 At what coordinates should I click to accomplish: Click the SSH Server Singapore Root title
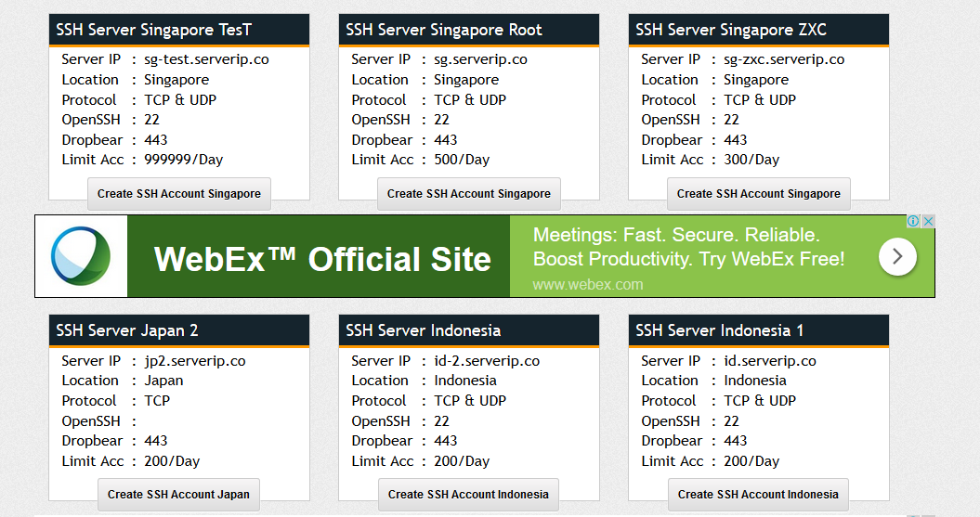click(x=444, y=30)
